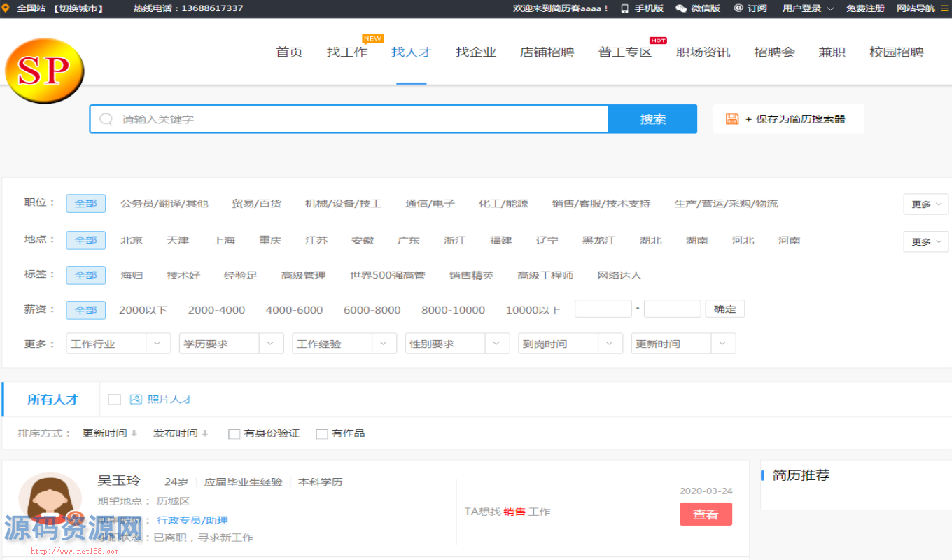
Task: Toggle the 照片人才 checkbox
Action: 115,400
